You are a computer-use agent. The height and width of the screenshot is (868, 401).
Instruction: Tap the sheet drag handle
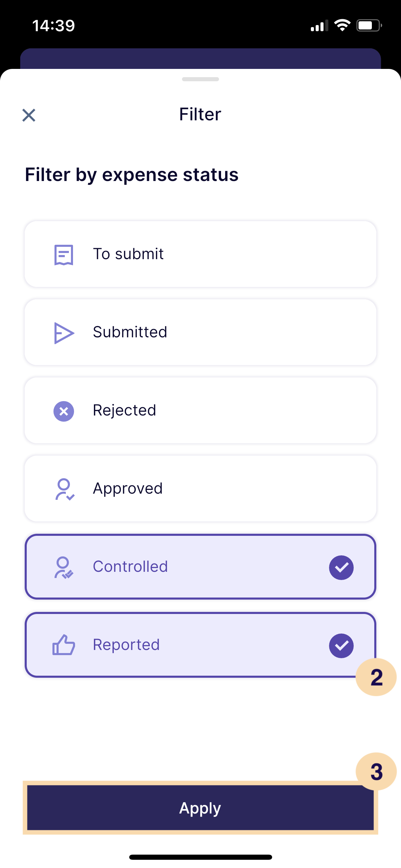(200, 79)
